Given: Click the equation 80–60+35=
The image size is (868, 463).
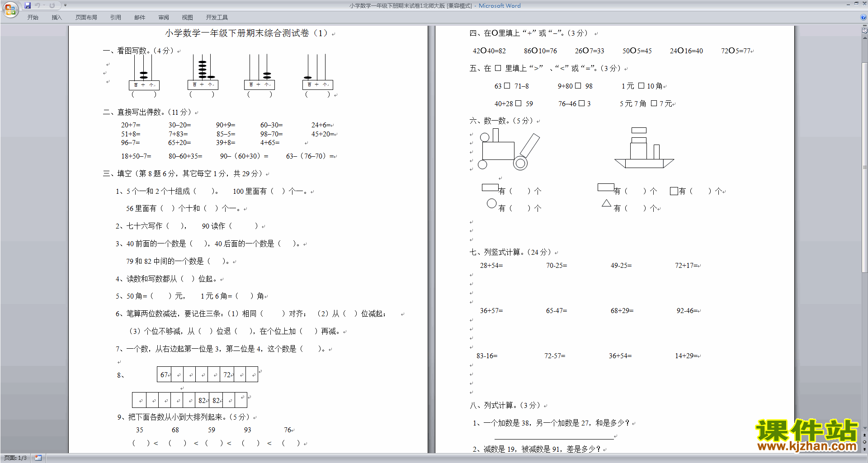Looking at the screenshot, I should point(185,156).
